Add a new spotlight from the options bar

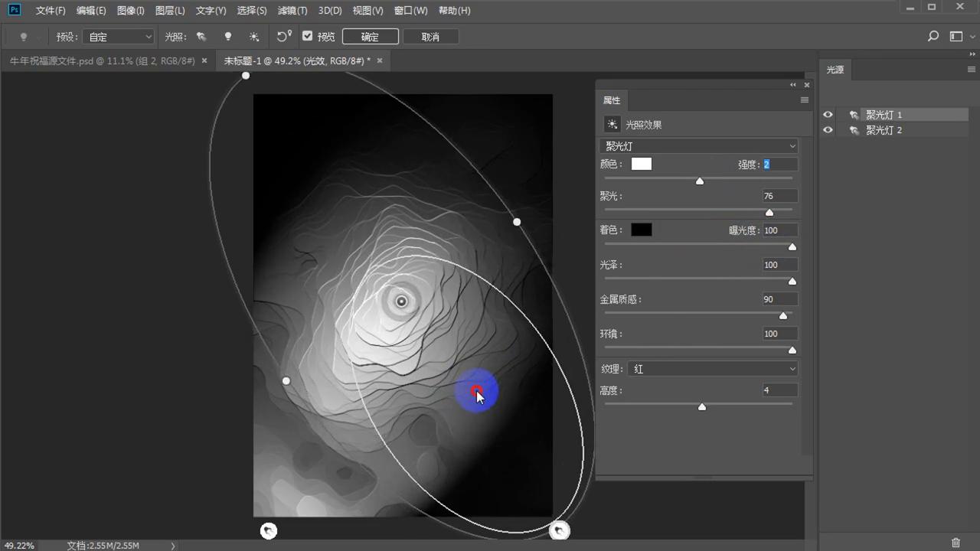tap(201, 37)
